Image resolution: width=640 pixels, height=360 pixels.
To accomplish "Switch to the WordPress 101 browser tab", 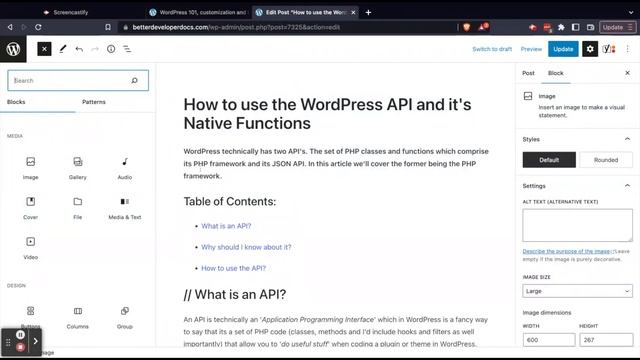I will click(198, 12).
